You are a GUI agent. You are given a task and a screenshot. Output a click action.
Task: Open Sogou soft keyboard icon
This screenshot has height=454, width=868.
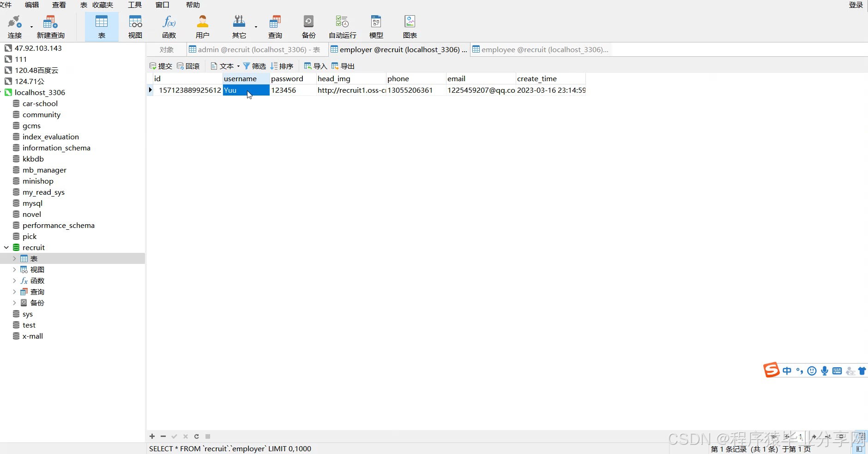point(837,370)
